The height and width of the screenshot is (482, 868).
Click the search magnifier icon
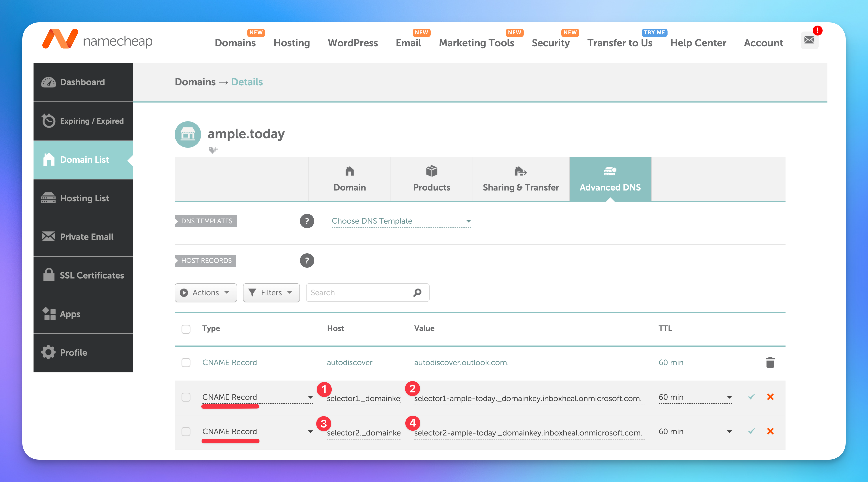click(417, 292)
